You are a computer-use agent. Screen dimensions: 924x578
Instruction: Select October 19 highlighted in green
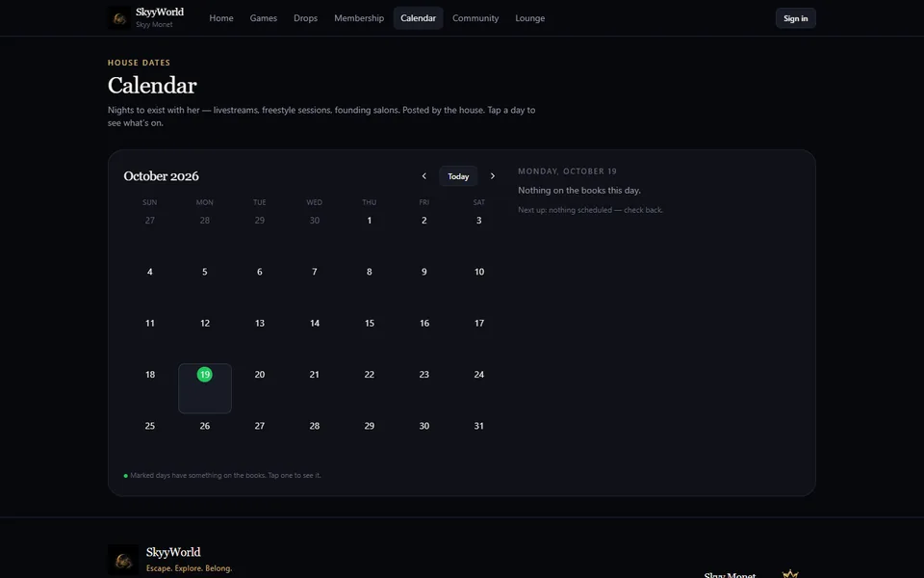(204, 388)
